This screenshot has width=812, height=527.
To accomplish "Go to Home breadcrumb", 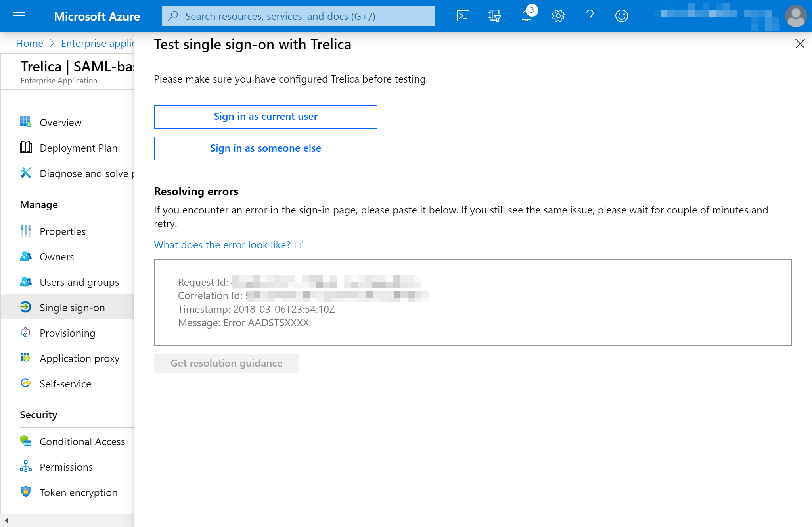I will pos(29,43).
